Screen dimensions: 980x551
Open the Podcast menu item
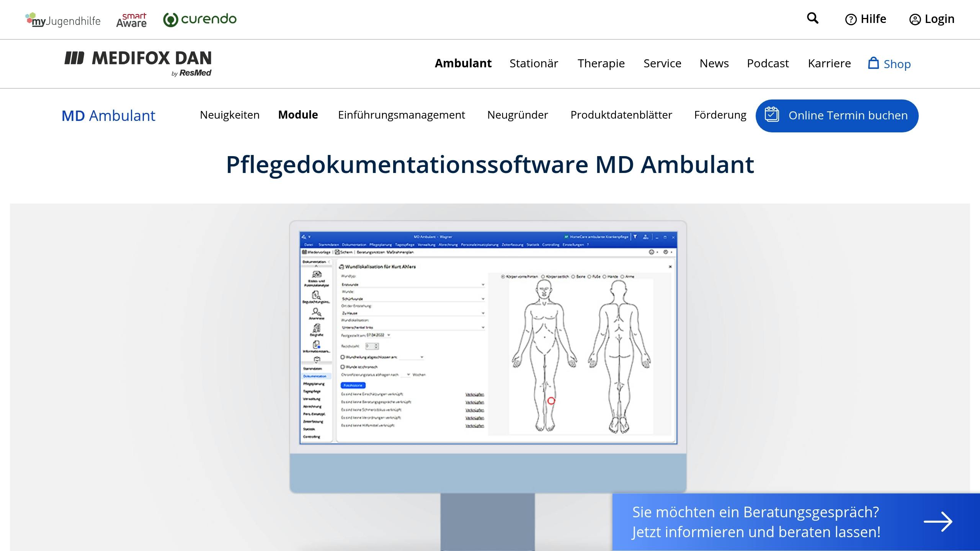pyautogui.click(x=768, y=63)
